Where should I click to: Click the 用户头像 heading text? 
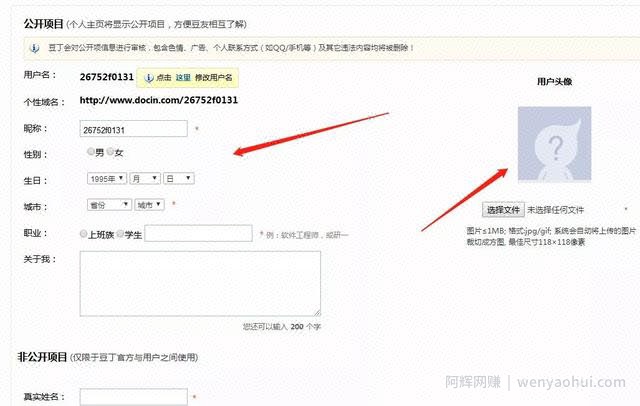point(554,82)
